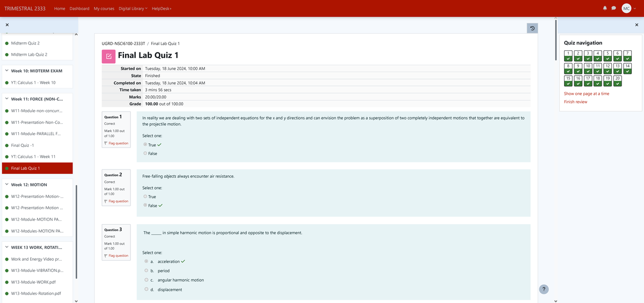Click Finish review link
644x303 pixels.
[x=575, y=102]
